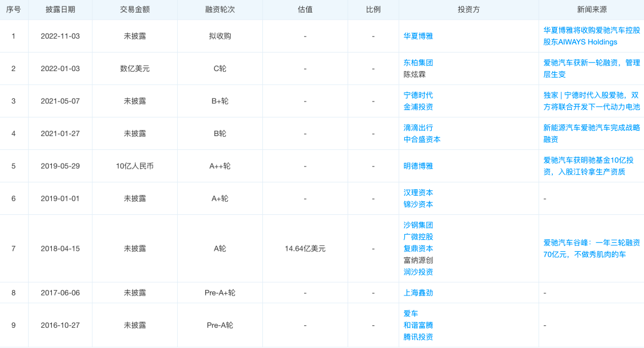Select date cell 2016-10-27

point(60,325)
